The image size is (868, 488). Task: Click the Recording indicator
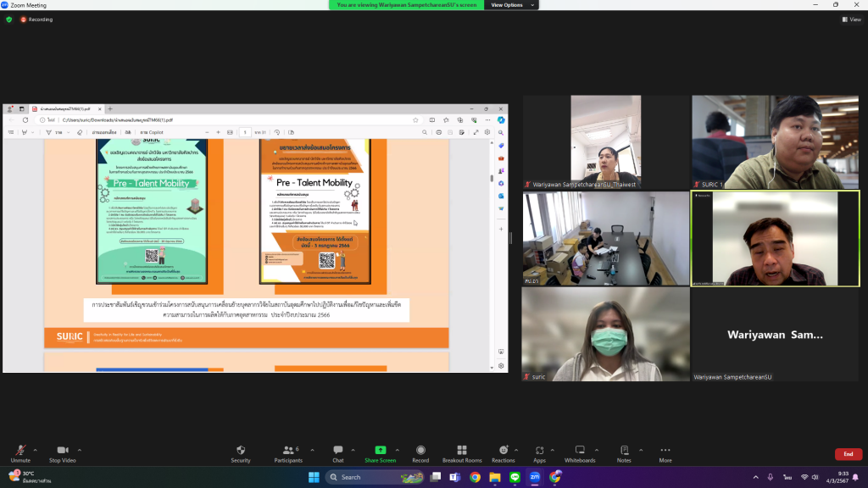(36, 19)
